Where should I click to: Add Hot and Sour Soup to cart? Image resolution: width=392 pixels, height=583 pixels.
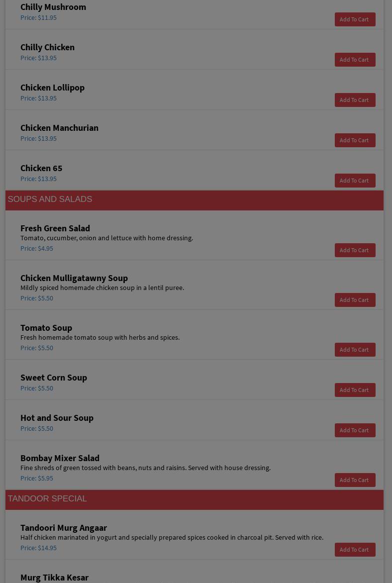(355, 430)
